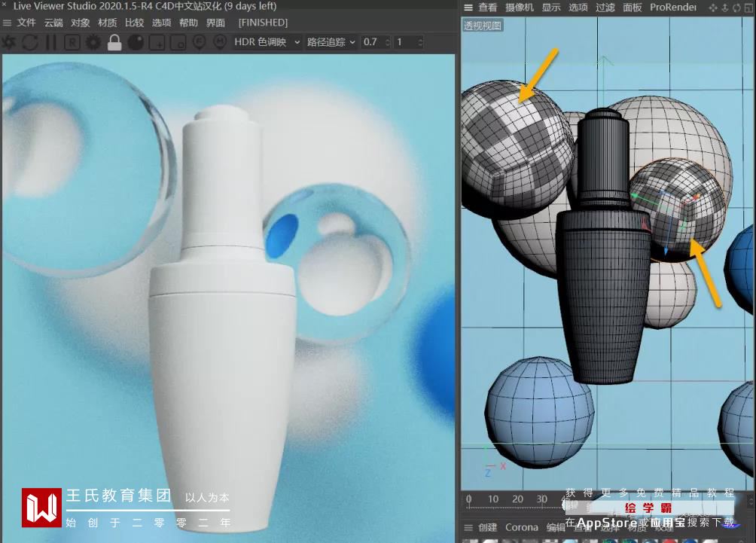Open the viewport 摄像机 menu
756x543 pixels.
[x=520, y=8]
